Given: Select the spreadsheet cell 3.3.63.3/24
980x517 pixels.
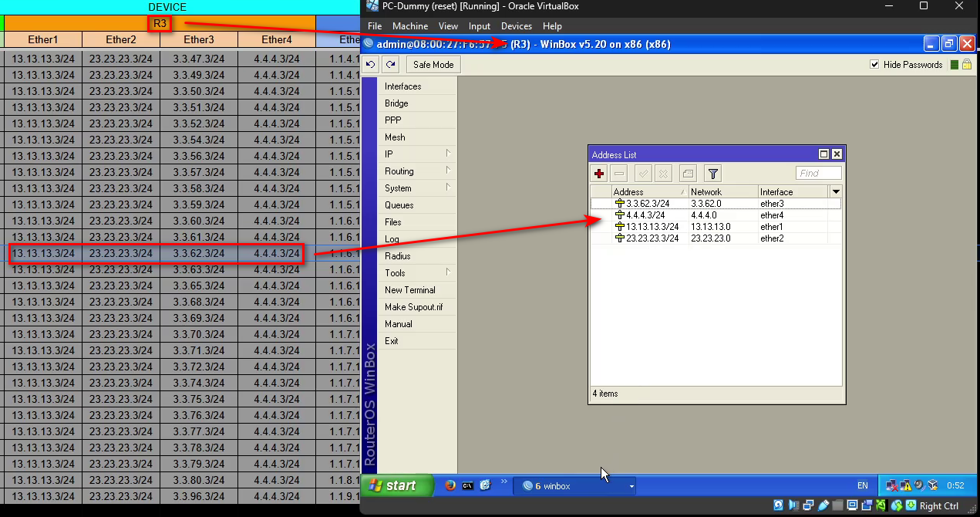Looking at the screenshot, I should click(x=199, y=270).
